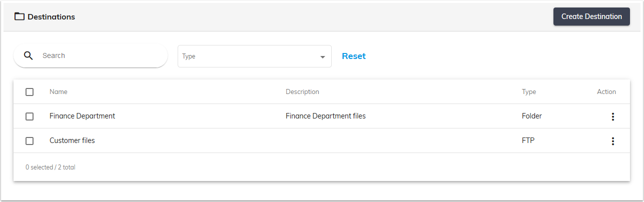Check the Finance Department row checkbox
The height and width of the screenshot is (202, 644).
click(x=30, y=116)
